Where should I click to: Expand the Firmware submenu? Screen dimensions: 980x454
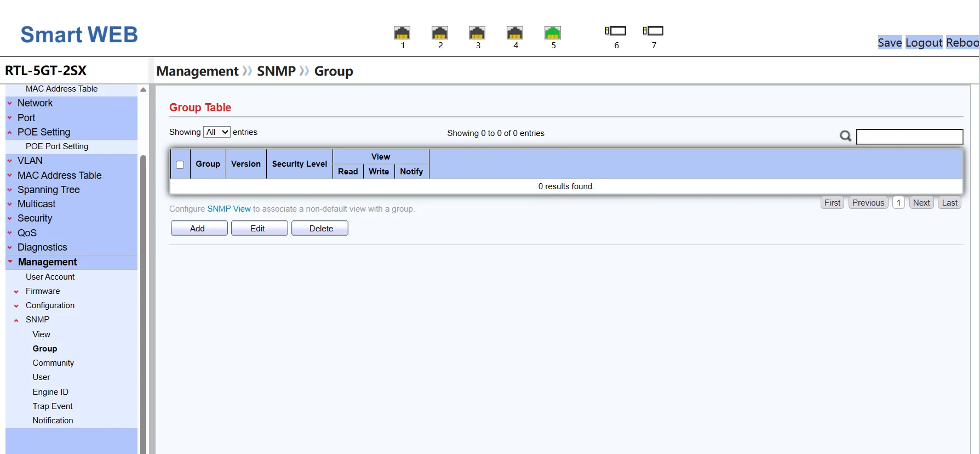pyautogui.click(x=43, y=291)
